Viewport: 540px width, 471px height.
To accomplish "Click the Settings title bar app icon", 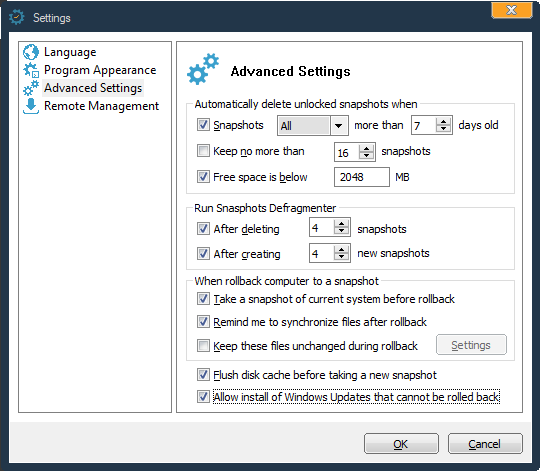I will 17,17.
